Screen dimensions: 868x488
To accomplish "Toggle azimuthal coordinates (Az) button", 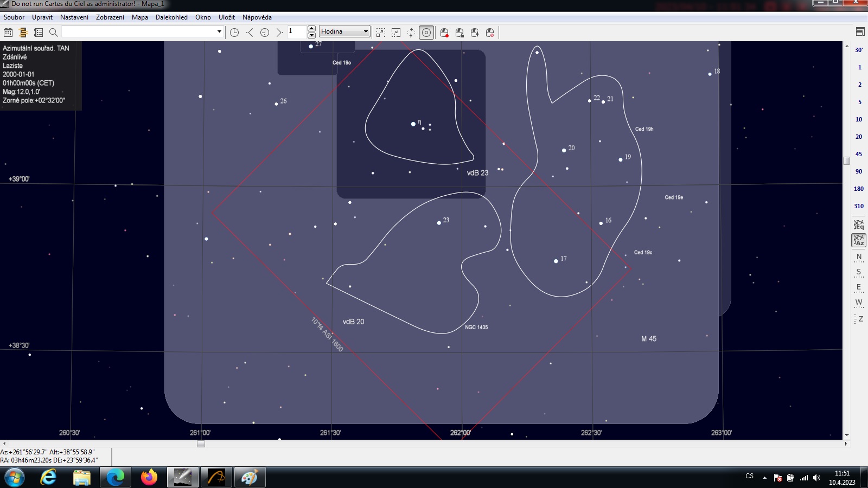I will (x=858, y=240).
